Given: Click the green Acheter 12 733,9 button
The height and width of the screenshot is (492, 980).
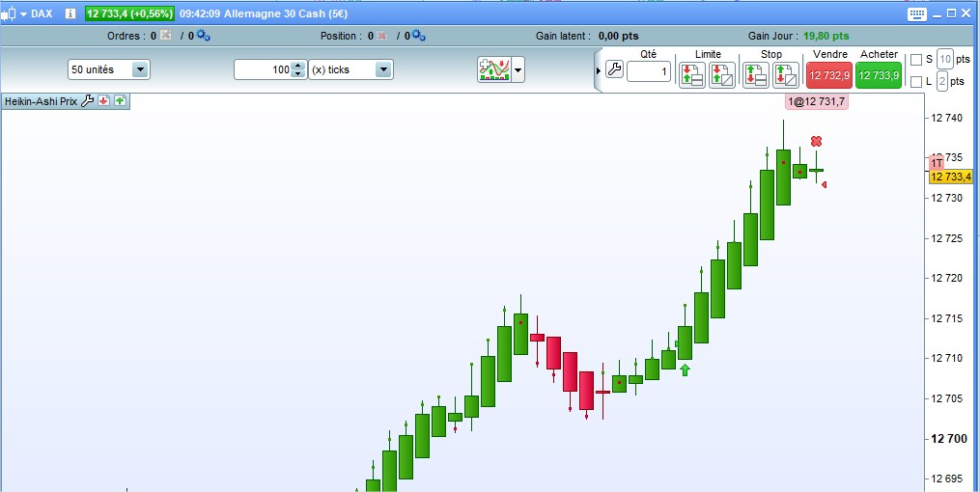Looking at the screenshot, I should pyautogui.click(x=879, y=75).
